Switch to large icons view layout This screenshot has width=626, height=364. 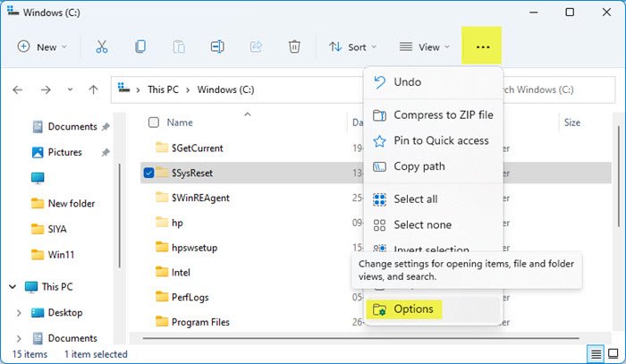click(613, 354)
